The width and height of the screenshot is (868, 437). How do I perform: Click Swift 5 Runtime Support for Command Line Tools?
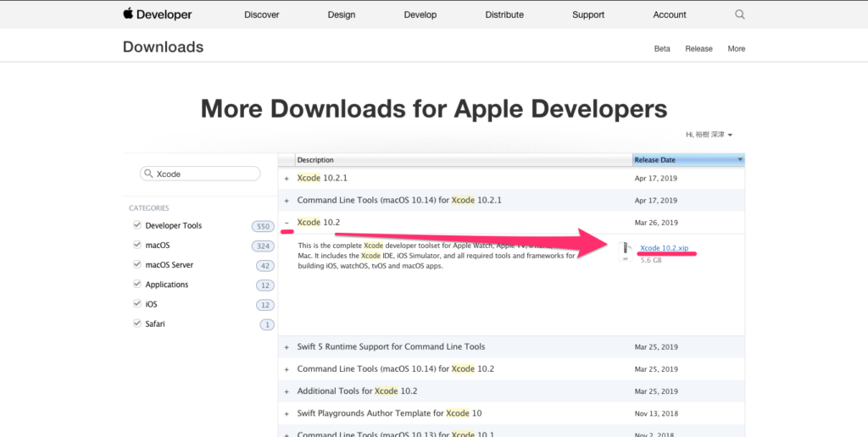pos(391,347)
